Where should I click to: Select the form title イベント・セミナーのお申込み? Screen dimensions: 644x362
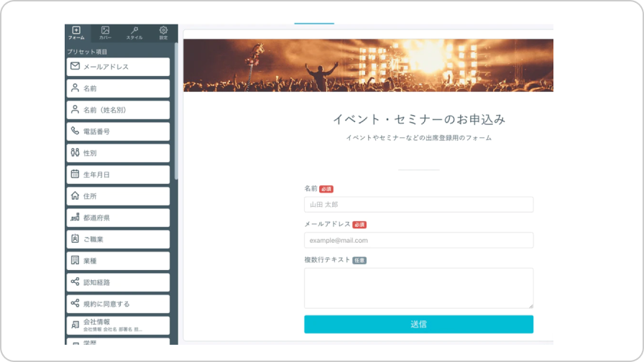tap(418, 119)
